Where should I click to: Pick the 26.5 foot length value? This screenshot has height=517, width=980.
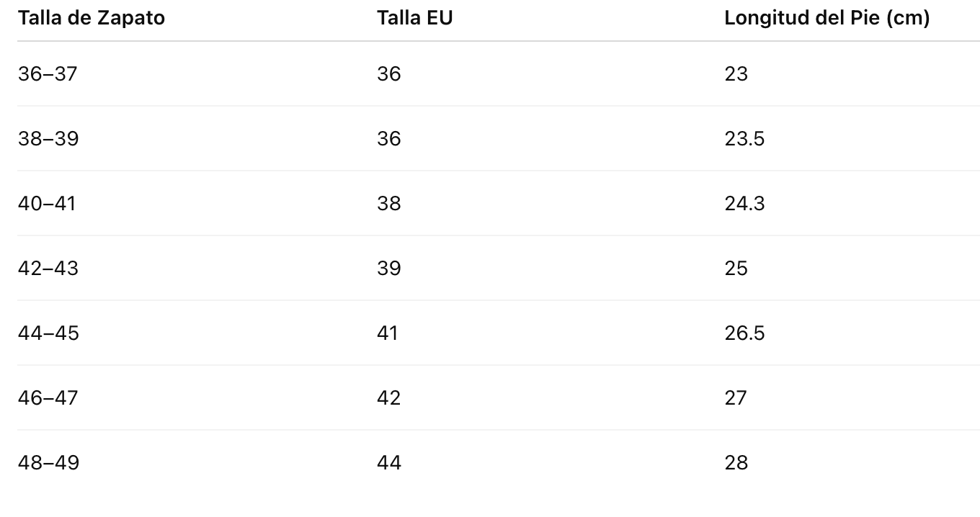pos(744,333)
